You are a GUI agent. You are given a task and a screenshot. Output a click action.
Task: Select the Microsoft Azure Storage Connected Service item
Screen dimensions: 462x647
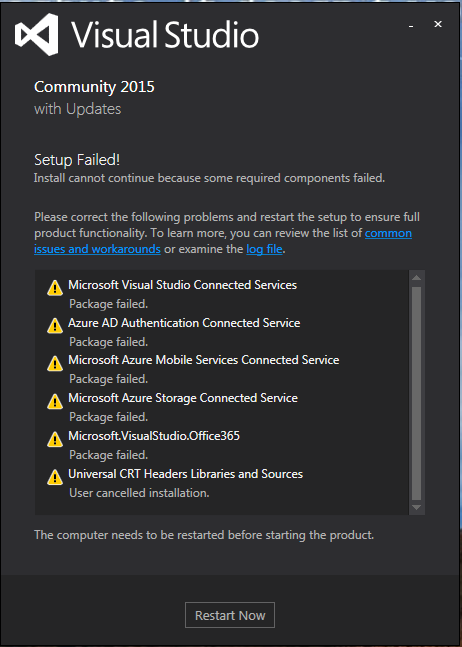click(183, 398)
